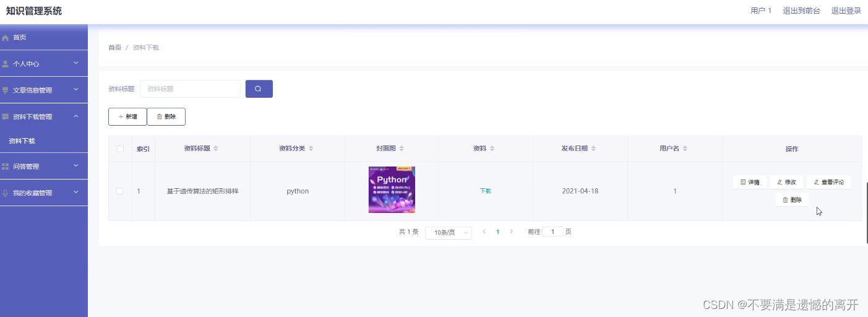The image size is (868, 317).
Task: Select 资料下载 submenu item
Action: tap(44, 141)
